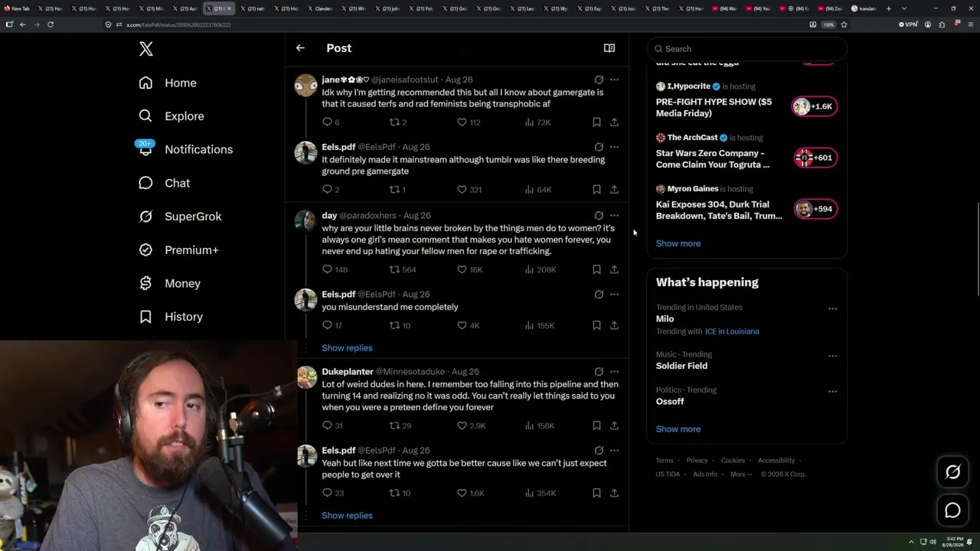Open the volume control in system tray

click(x=933, y=542)
